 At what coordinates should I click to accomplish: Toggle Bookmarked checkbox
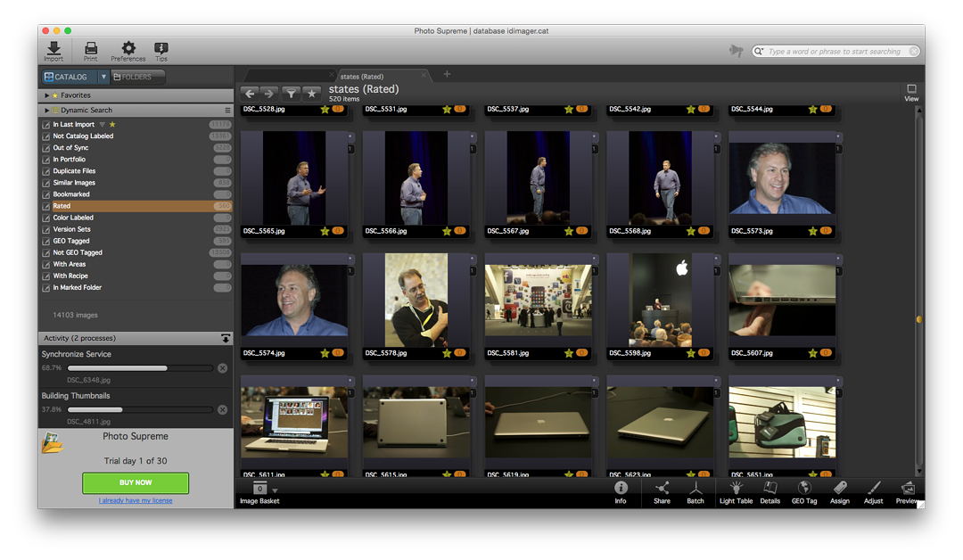[x=46, y=194]
